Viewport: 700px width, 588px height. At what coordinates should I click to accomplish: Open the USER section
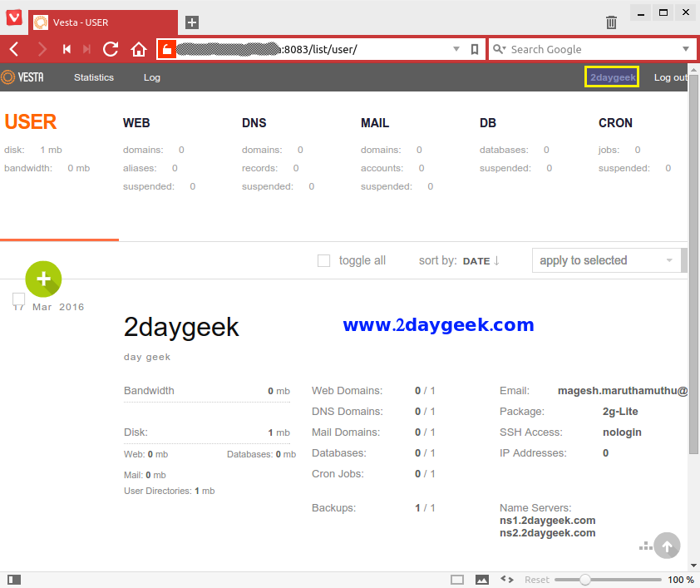coord(31,122)
